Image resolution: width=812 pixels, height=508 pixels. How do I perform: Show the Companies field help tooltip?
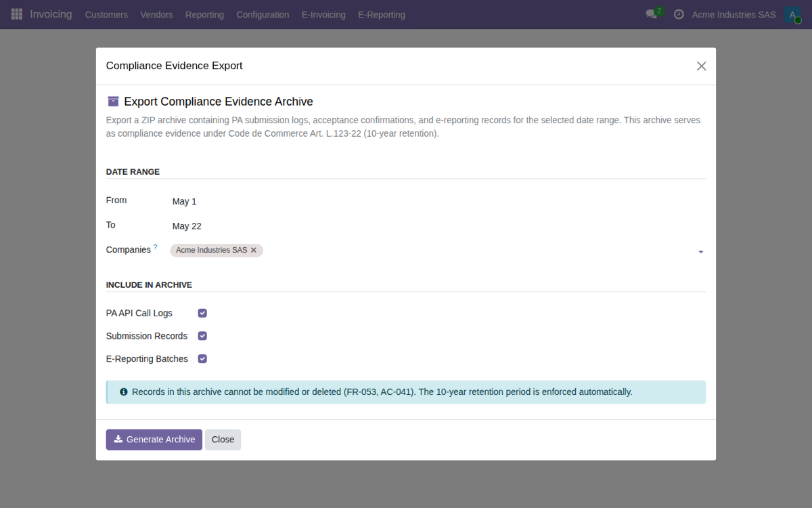pyautogui.click(x=155, y=247)
